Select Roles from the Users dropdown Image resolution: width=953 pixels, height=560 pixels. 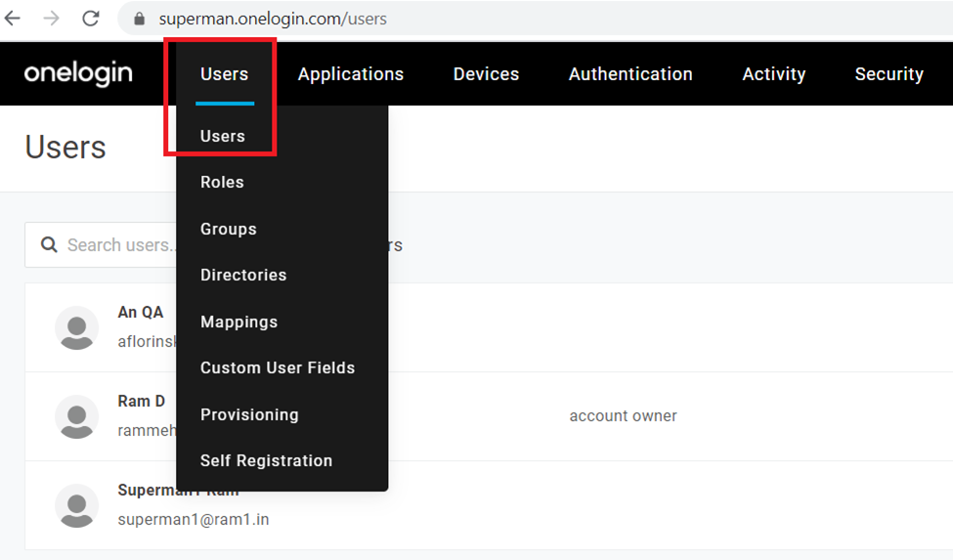pos(222,183)
